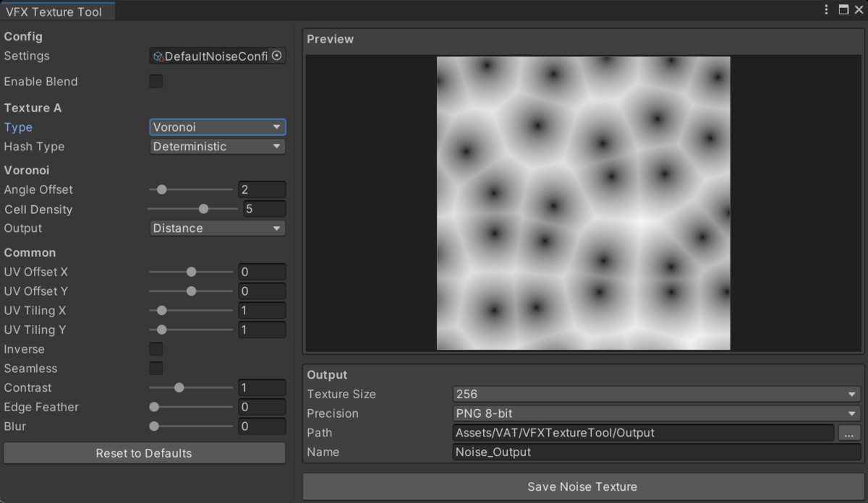Image resolution: width=868 pixels, height=503 pixels.
Task: Click the Hash Type label
Action: (x=34, y=147)
